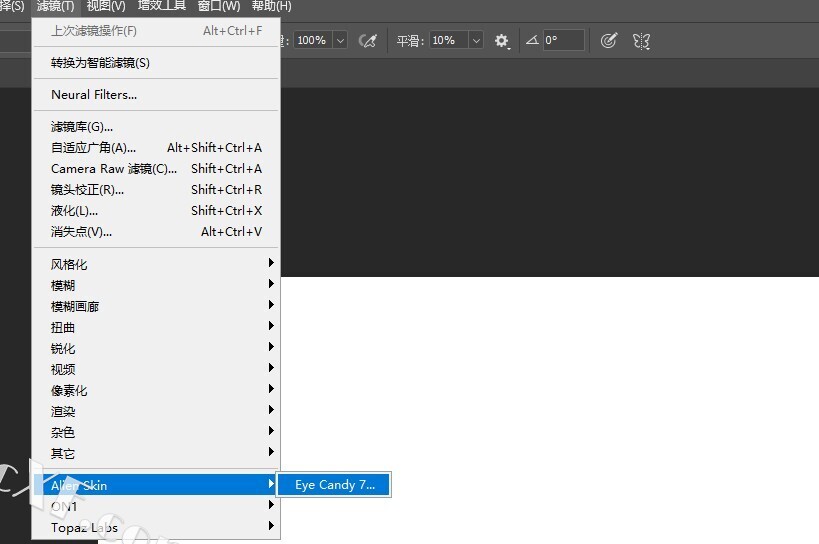Expand the 100% flow dropdown arrow
This screenshot has width=819, height=544.
pyautogui.click(x=340, y=41)
